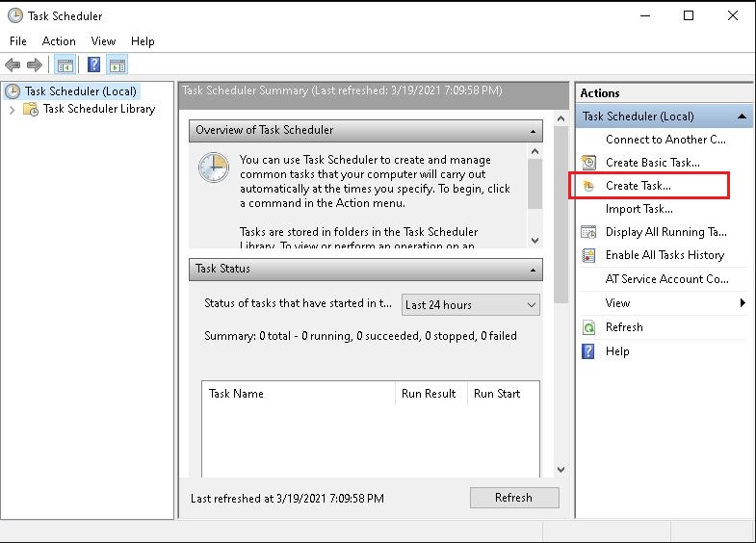Click Enable All Tasks History action
Image resolution: width=756 pixels, height=543 pixels.
(x=665, y=255)
